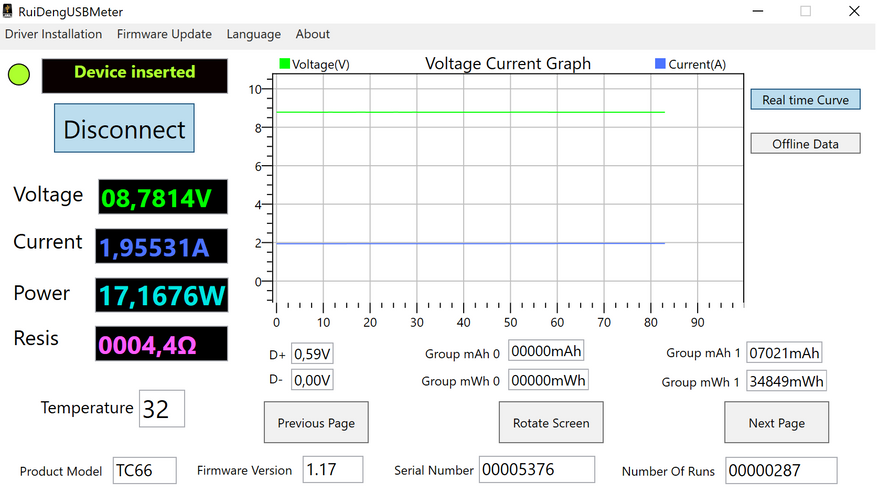Screen dimensions: 877x502
Task: Click the RuiDengUSBMeter app icon in title bar
Action: (7, 11)
